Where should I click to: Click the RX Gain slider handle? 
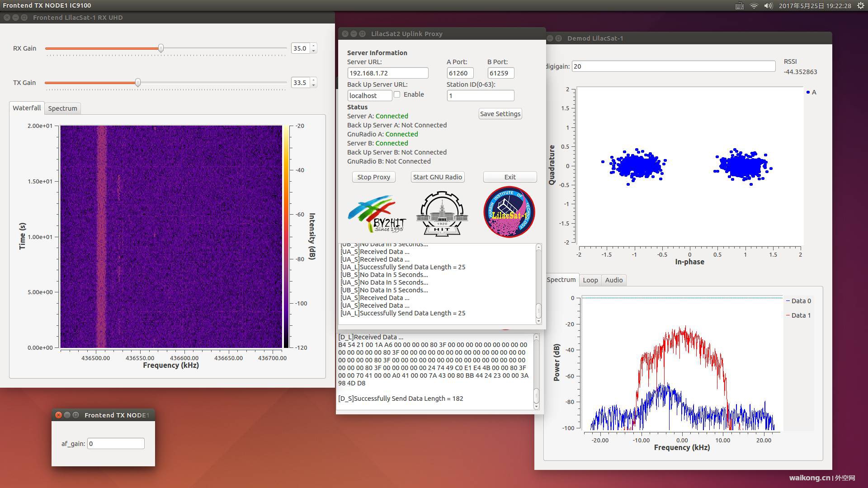click(160, 48)
